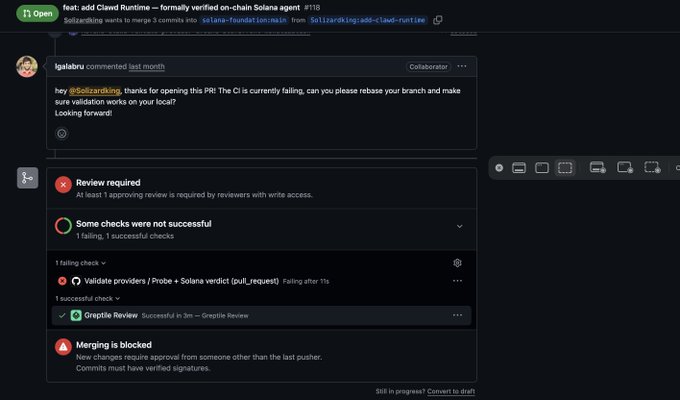Select Capture Selected Window in screenshot toolbar
The width and height of the screenshot is (680, 400).
coord(542,168)
